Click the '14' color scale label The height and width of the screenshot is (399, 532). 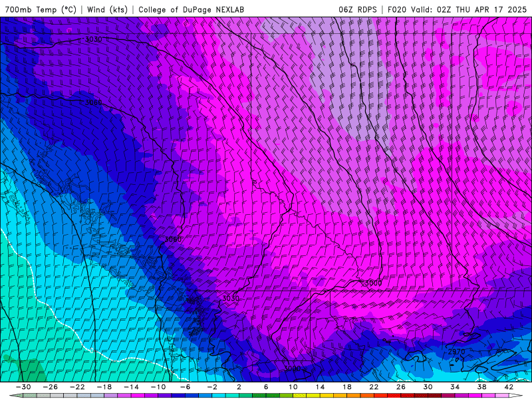click(x=320, y=387)
